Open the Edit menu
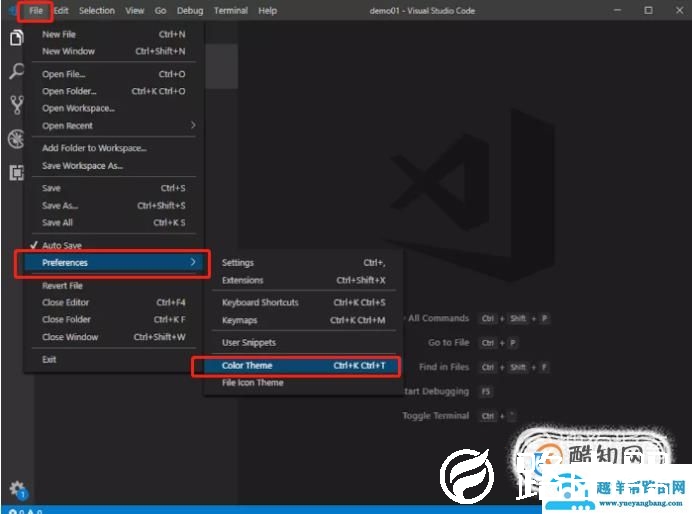The height and width of the screenshot is (514, 692). click(61, 11)
